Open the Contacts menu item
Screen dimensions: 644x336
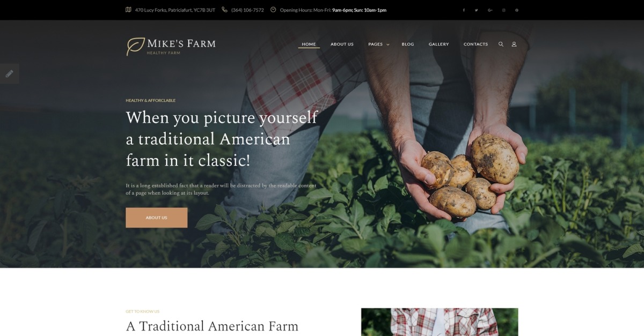(x=475, y=44)
